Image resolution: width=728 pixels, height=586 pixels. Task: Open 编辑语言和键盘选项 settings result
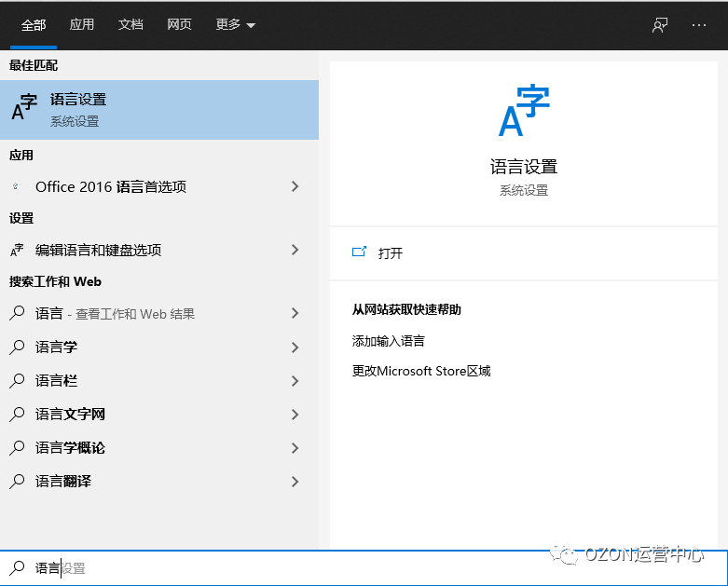[x=159, y=250]
